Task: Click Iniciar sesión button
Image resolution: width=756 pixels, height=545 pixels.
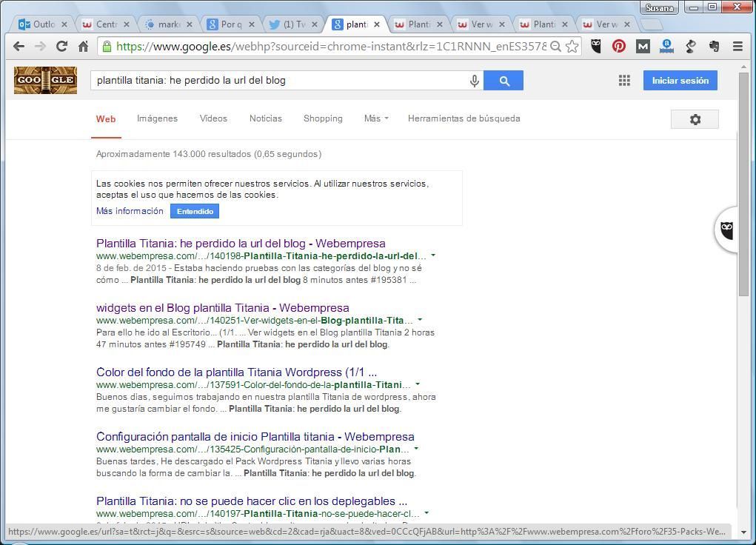Action: pyautogui.click(x=680, y=81)
